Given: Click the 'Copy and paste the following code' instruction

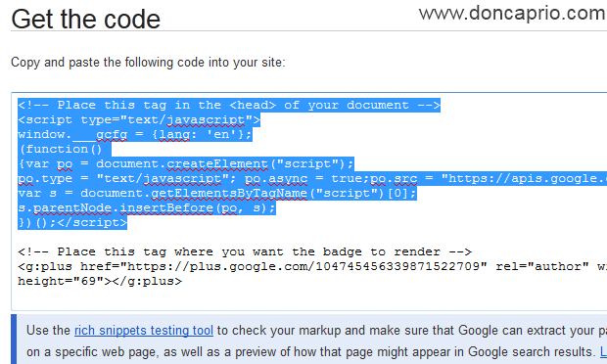Looking at the screenshot, I should pos(148,63).
